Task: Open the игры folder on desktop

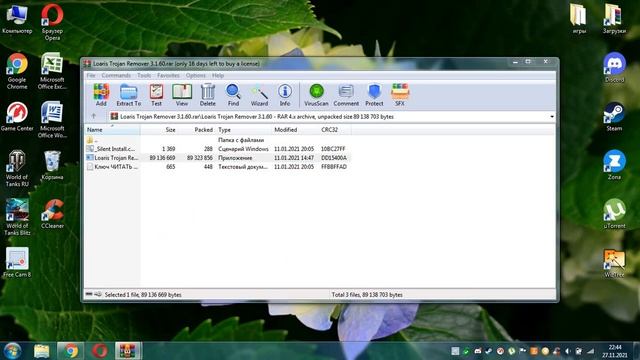Action: coord(579,19)
